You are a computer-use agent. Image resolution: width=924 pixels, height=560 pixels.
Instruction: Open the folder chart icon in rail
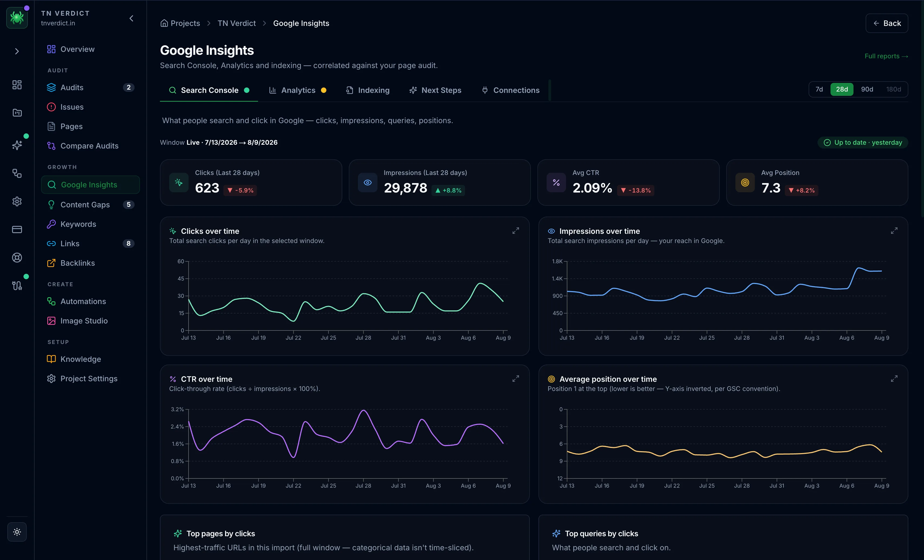coord(17,112)
